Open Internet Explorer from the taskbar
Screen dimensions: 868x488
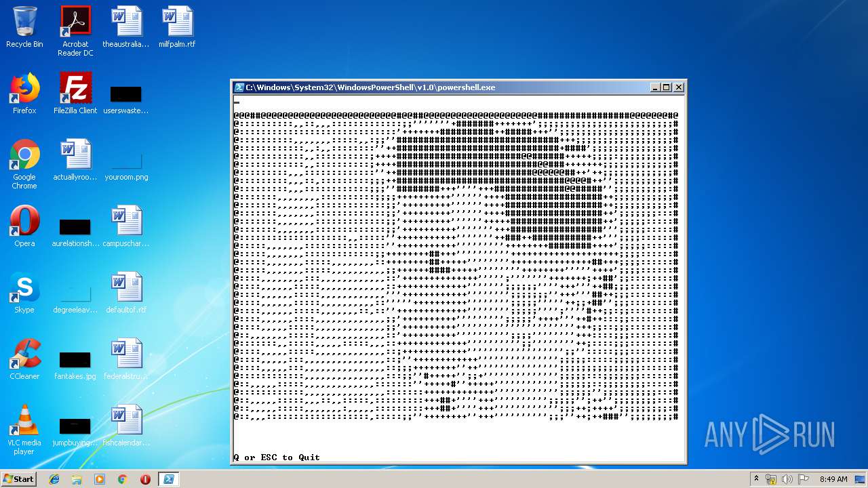tap(54, 479)
